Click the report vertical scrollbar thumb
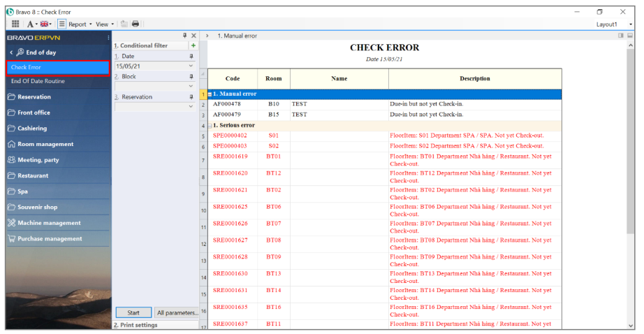Image resolution: width=644 pixels, height=334 pixels. (631, 142)
